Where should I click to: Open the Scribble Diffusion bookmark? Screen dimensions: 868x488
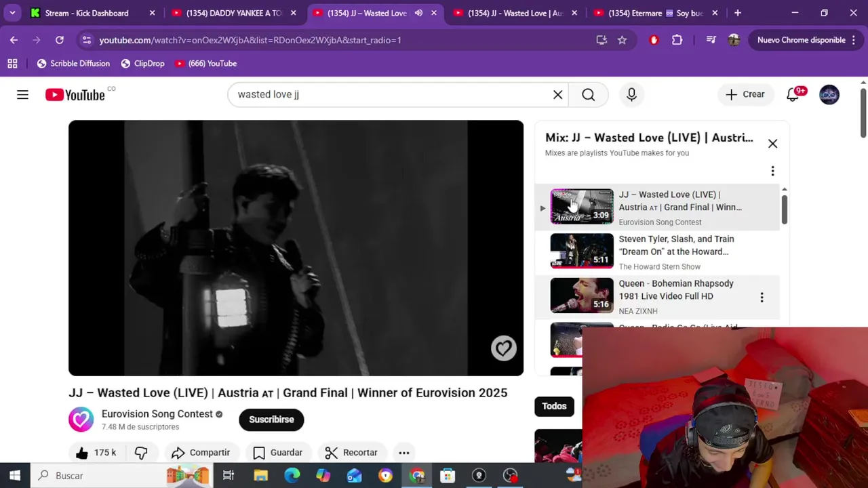[73, 64]
